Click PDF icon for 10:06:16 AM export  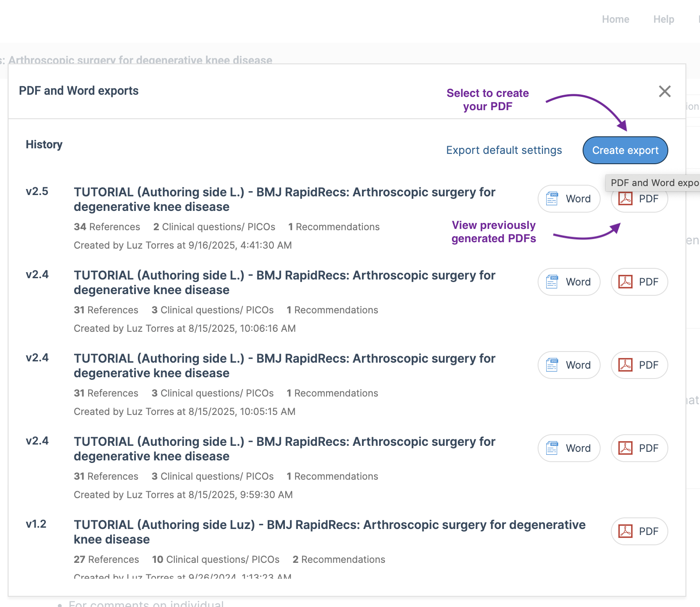point(625,282)
